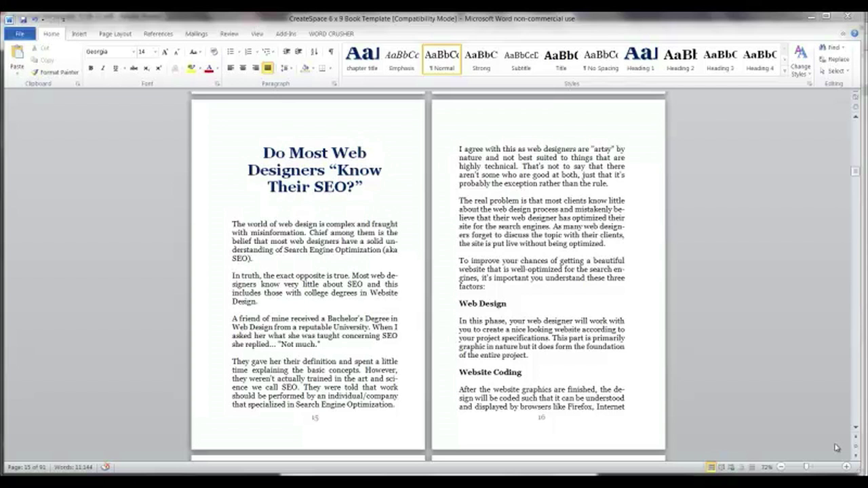Viewport: 868px width, 488px height.
Task: Switch to the Mailings tab
Action: click(x=197, y=34)
